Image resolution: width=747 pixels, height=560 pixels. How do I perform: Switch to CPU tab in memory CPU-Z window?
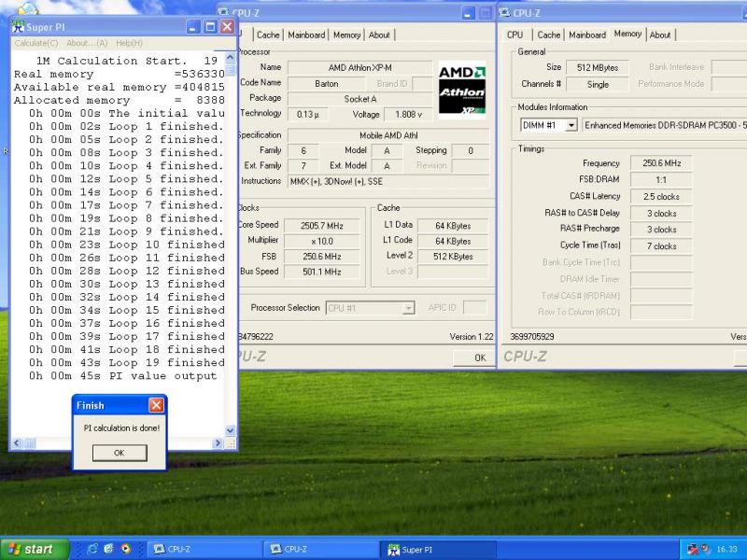click(515, 35)
